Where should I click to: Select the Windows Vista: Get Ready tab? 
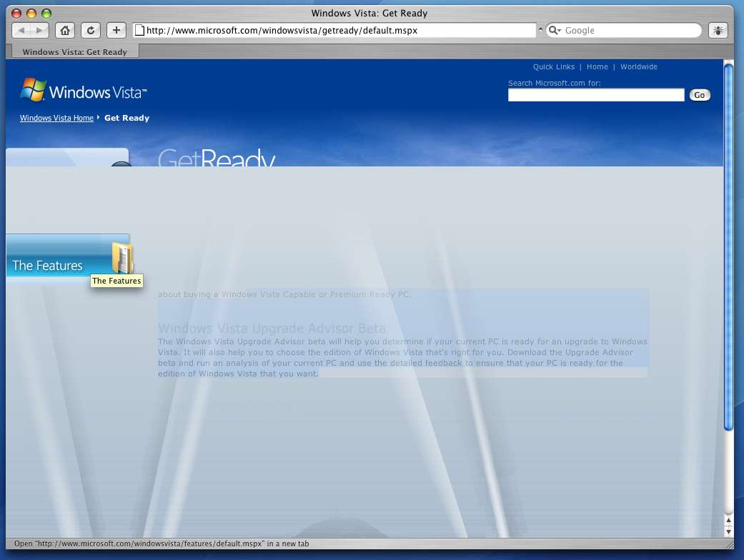click(74, 51)
